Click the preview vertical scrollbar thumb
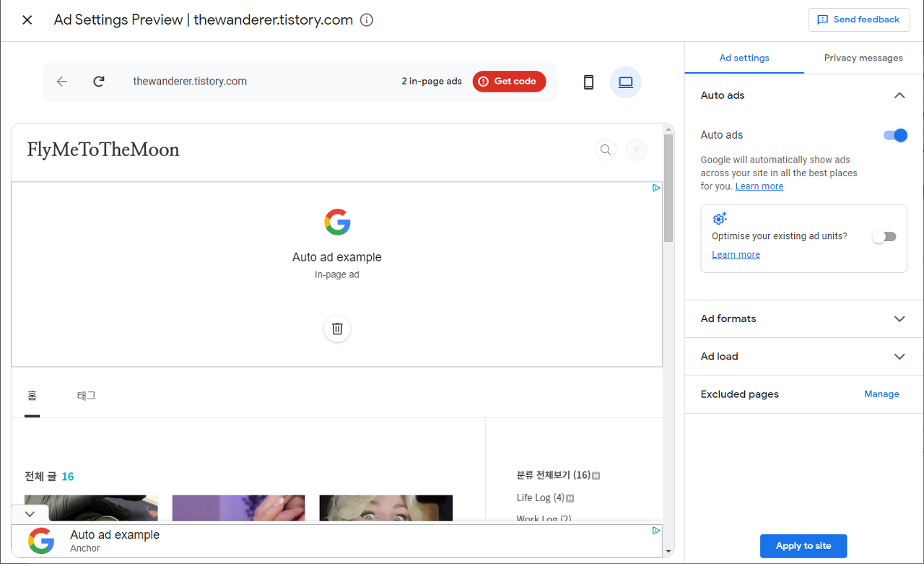Screen dimensions: 924x564 pos(668,188)
